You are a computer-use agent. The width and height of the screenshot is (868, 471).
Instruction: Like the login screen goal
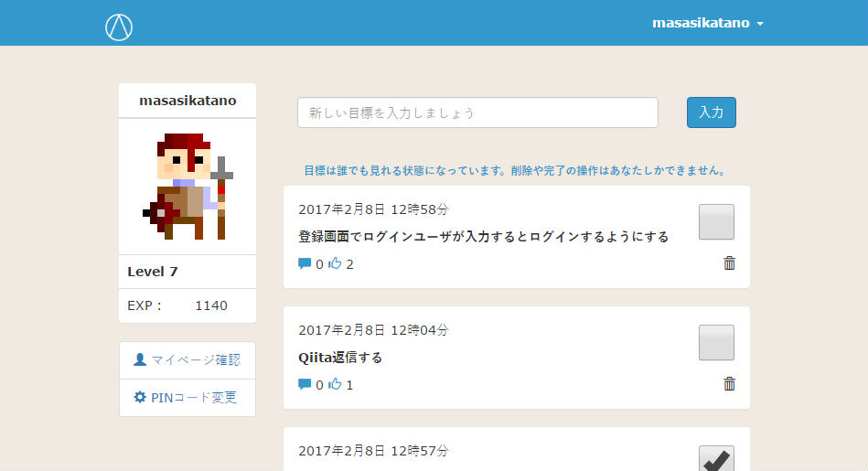pos(335,264)
